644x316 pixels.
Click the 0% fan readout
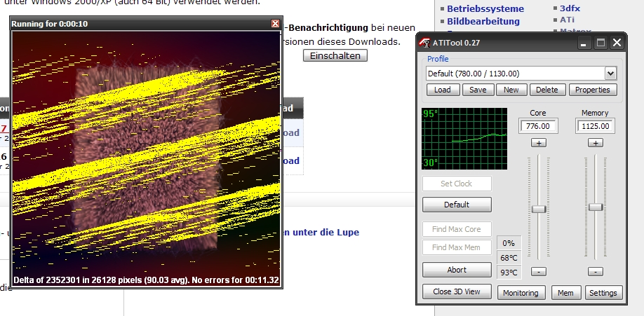(x=509, y=243)
